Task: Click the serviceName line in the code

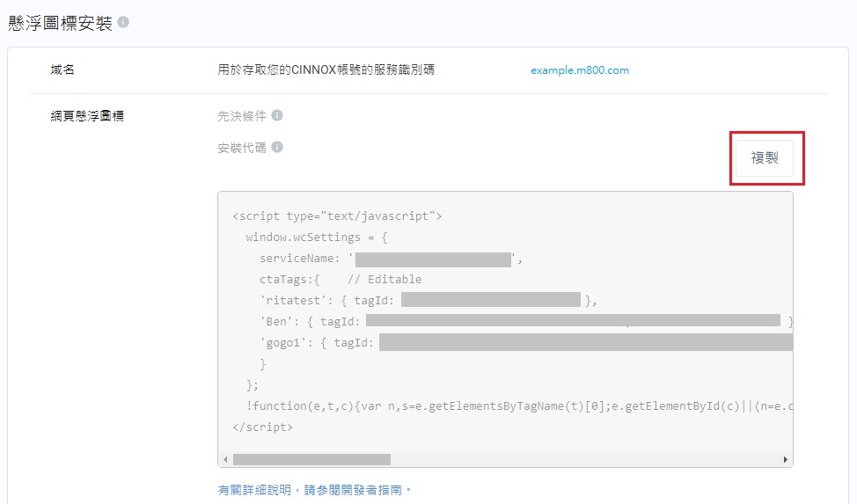Action: pos(304,259)
